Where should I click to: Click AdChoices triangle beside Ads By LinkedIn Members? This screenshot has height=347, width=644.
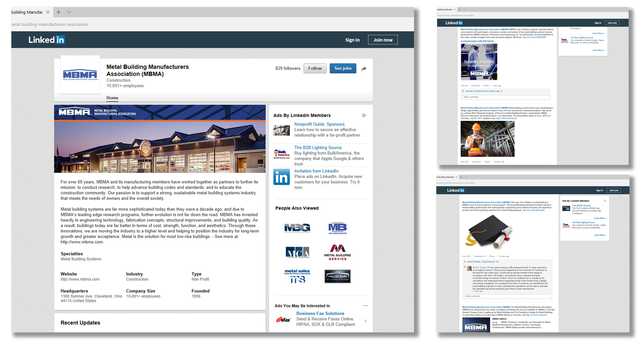coord(364,115)
